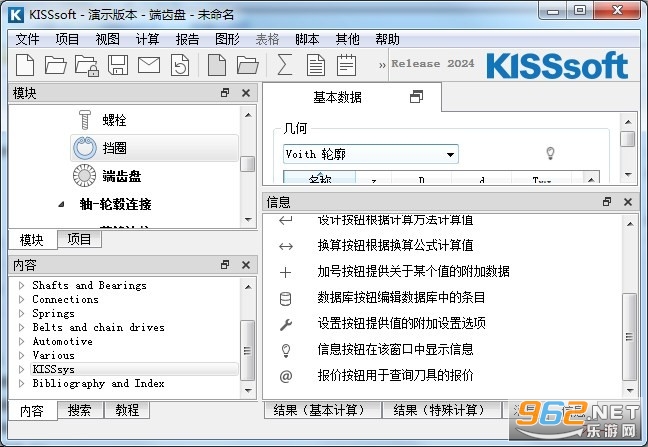Expand the Connections node
The image size is (648, 447).
click(21, 299)
